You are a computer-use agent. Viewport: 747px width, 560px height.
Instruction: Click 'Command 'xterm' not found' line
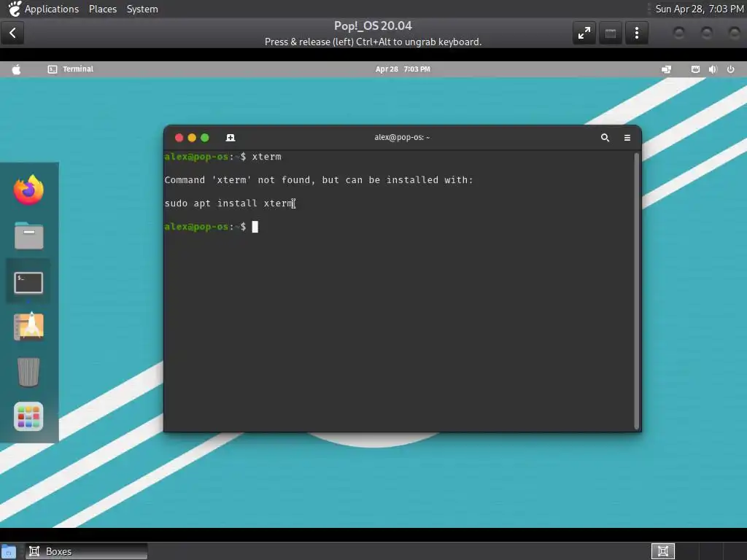pos(319,180)
